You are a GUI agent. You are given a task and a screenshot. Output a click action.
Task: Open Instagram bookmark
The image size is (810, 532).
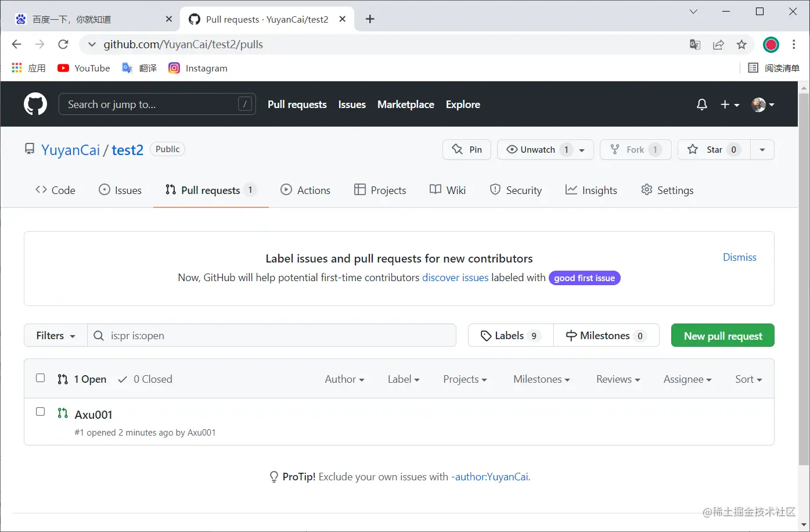pyautogui.click(x=198, y=68)
